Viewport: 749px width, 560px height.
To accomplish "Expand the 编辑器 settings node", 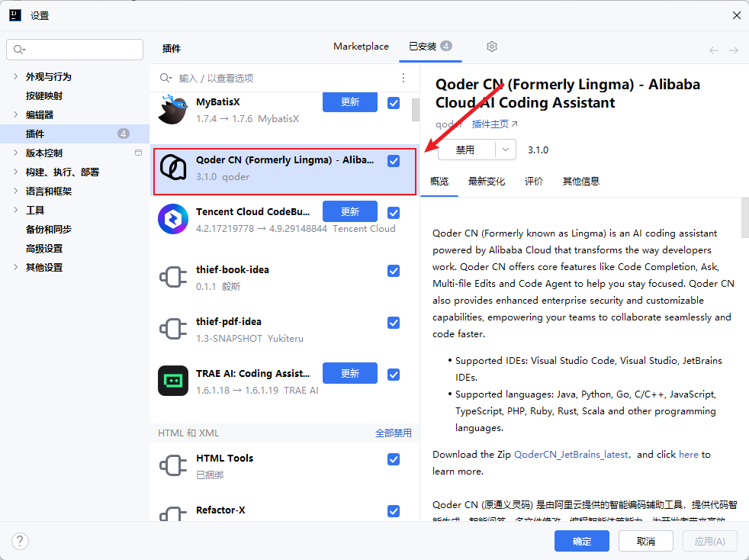I will 15,114.
